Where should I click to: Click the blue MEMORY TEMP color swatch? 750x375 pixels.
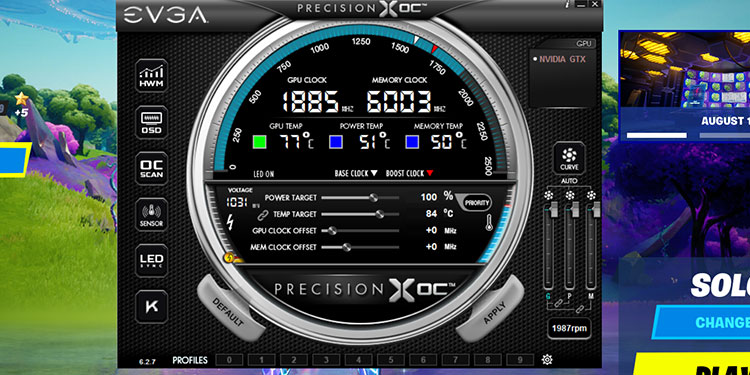click(412, 142)
